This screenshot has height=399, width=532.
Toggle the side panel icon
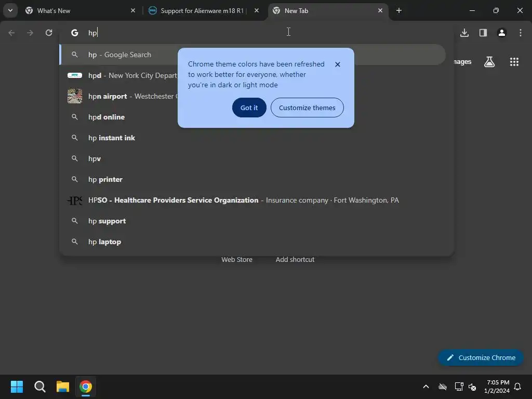pos(483,33)
